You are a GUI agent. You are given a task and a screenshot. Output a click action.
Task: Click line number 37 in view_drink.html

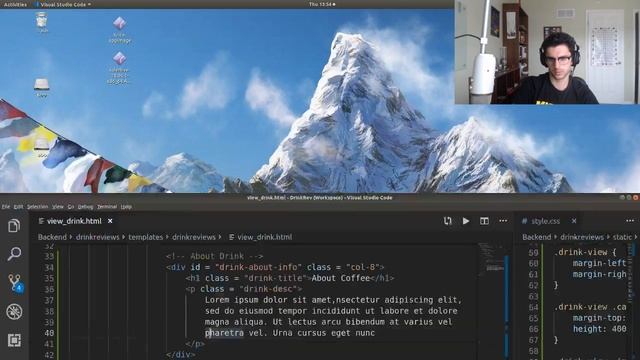click(49, 300)
